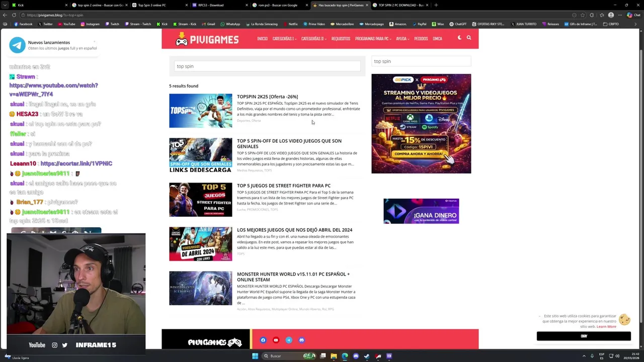
Task: Open the ChatGPT bookmark
Action: (458, 24)
